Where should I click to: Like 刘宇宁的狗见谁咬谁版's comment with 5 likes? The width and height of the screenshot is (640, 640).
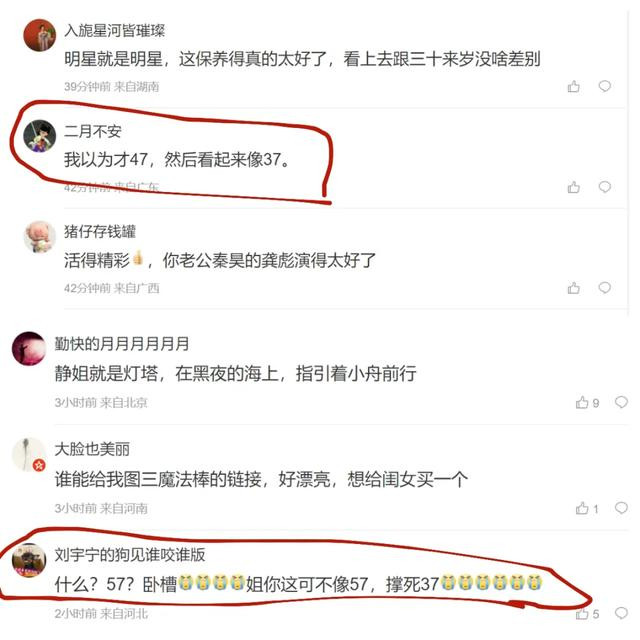click(x=587, y=614)
